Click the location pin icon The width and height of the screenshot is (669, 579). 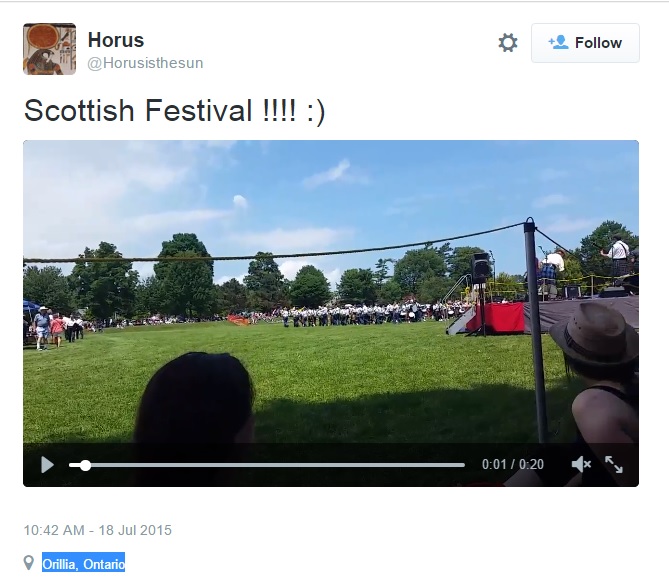29,563
